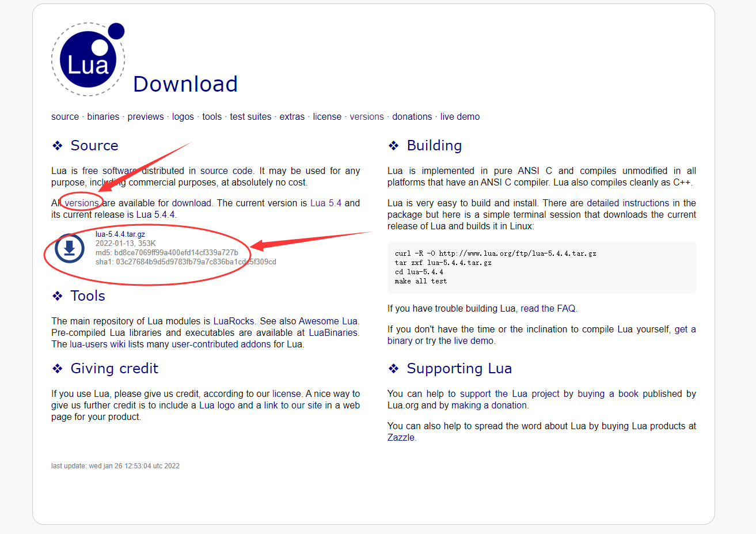Open the Awesome Lua link

(328, 321)
